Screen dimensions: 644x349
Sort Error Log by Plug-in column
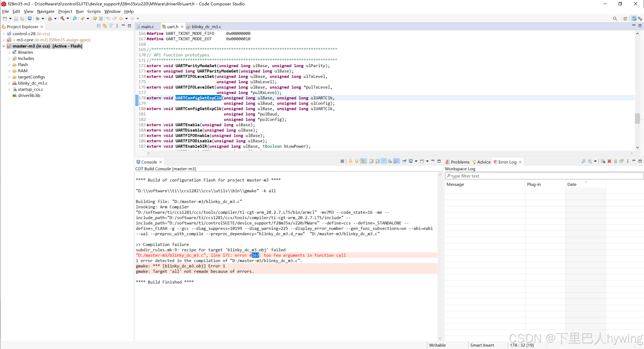coord(545,184)
